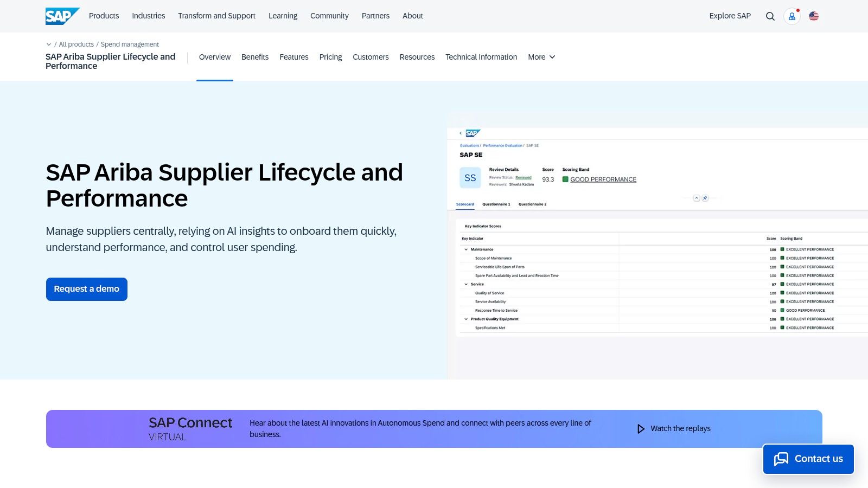This screenshot has height=488, width=868.
Task: Open the Learning menu
Action: (283, 16)
